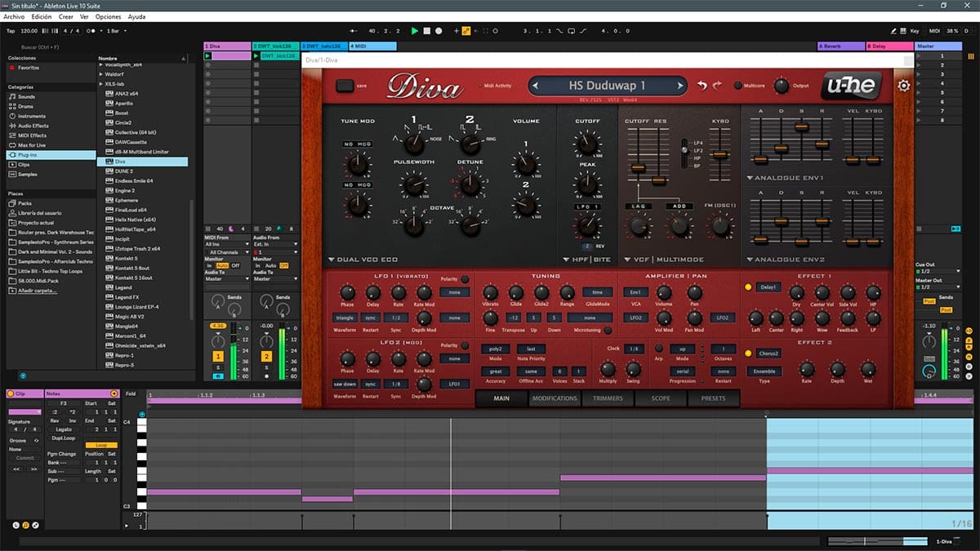Screen dimensions: 980x551
Task: Expand the XILS-lab folder in browser
Action: point(102,84)
